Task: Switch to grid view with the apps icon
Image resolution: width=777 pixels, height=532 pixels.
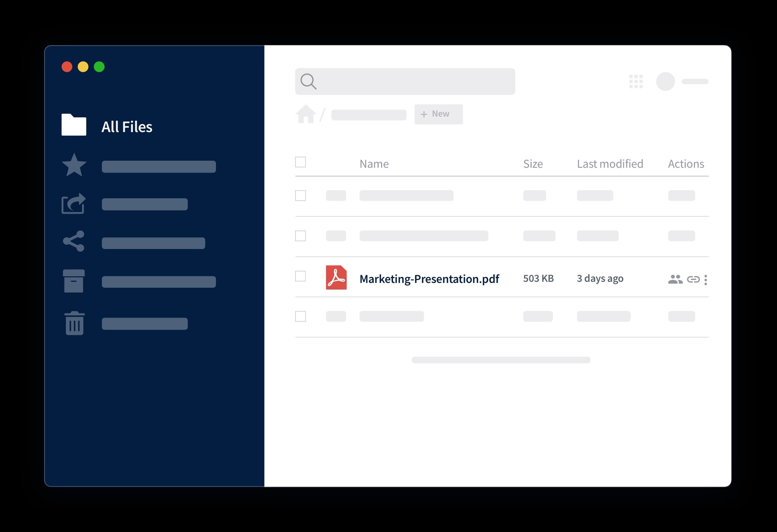Action: tap(636, 81)
